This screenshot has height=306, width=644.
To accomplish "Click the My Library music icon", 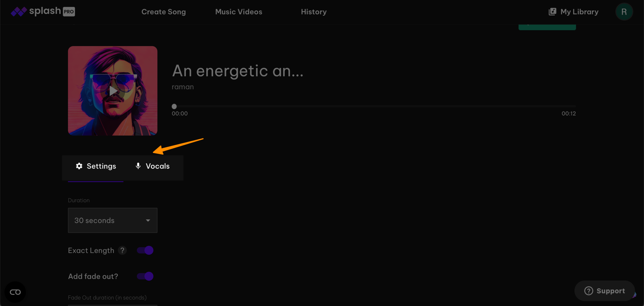I will [552, 12].
